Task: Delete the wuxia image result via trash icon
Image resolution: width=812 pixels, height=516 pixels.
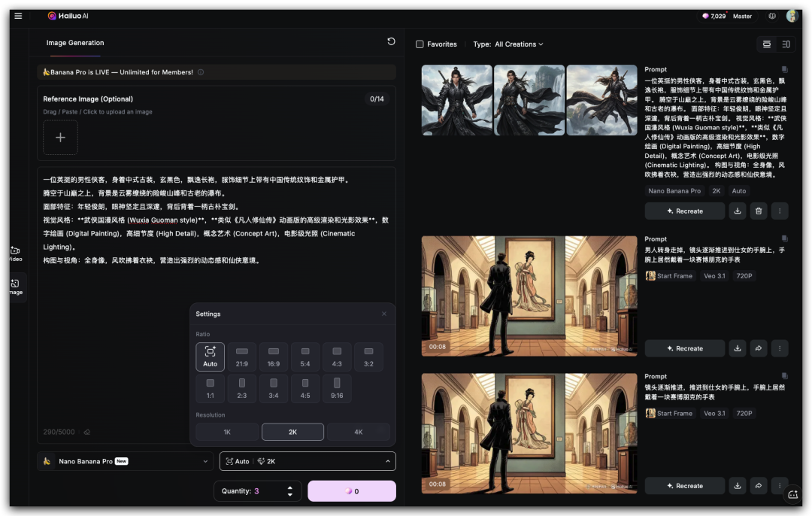Action: (x=759, y=211)
